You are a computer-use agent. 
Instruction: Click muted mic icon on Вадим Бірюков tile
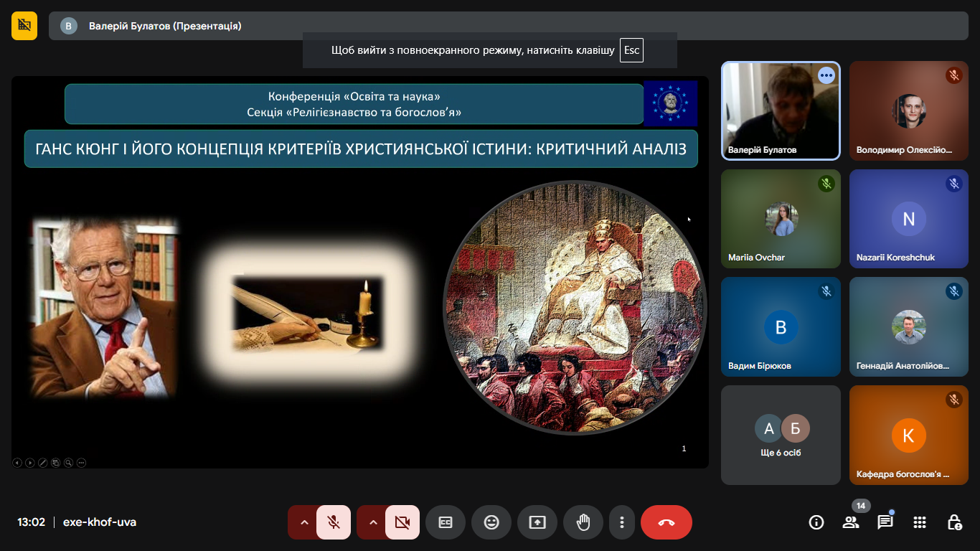click(x=826, y=291)
